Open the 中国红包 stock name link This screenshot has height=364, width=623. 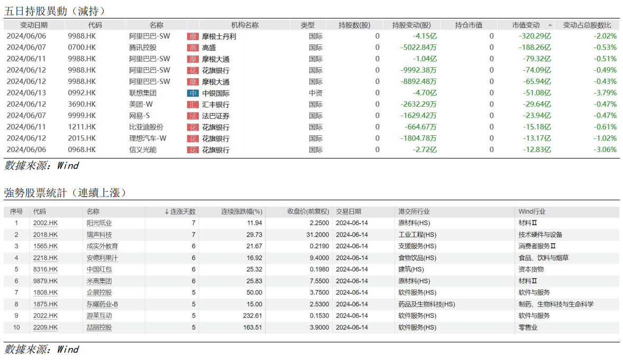click(x=99, y=269)
